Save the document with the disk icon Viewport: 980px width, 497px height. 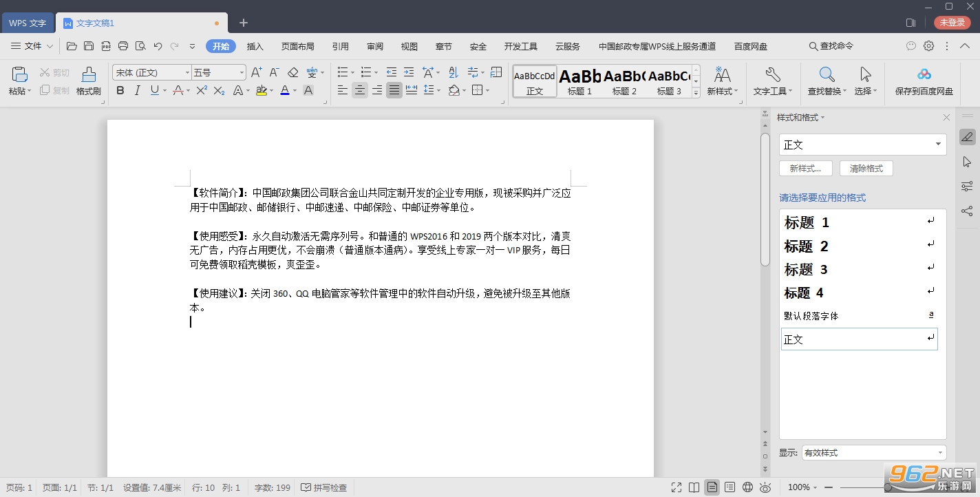coord(89,46)
